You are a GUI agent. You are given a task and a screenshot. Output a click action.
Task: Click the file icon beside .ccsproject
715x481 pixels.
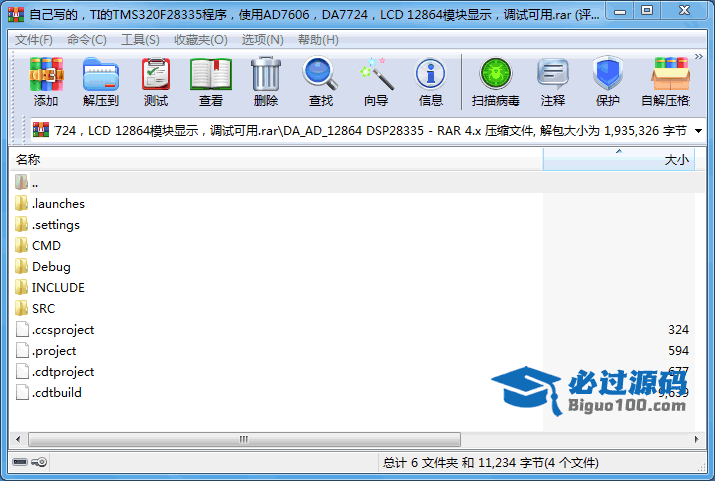tap(22, 329)
